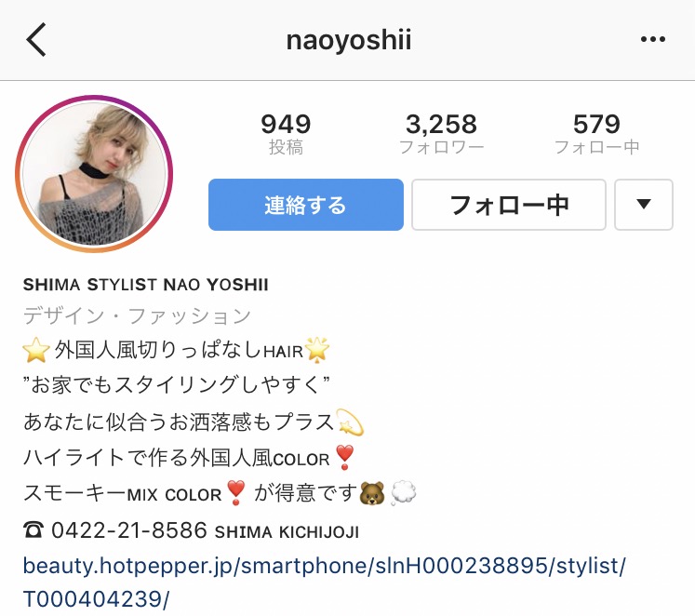Open the 949 投稿 posts count
695x616 pixels.
click(x=286, y=134)
